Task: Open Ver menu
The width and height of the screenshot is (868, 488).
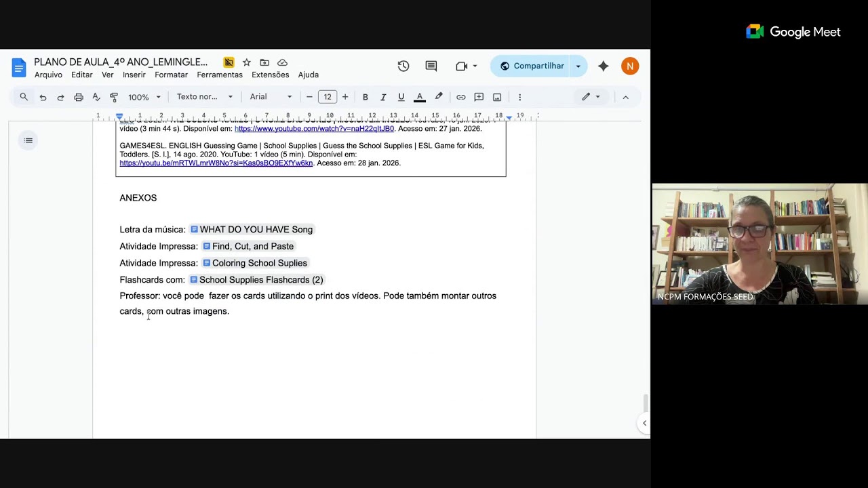Action: coord(108,75)
